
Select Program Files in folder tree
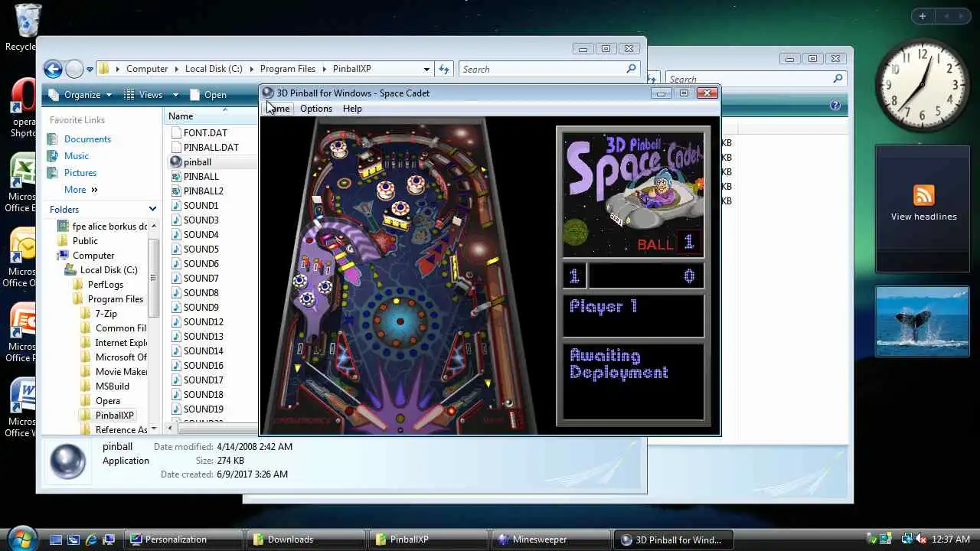115,299
